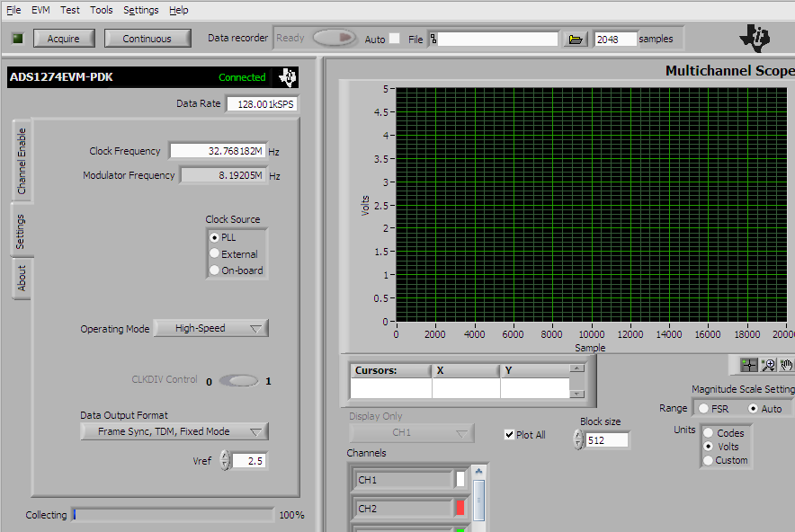Select the crosshair cursor tool
Viewport: 795px width, 532px height.
748,365
